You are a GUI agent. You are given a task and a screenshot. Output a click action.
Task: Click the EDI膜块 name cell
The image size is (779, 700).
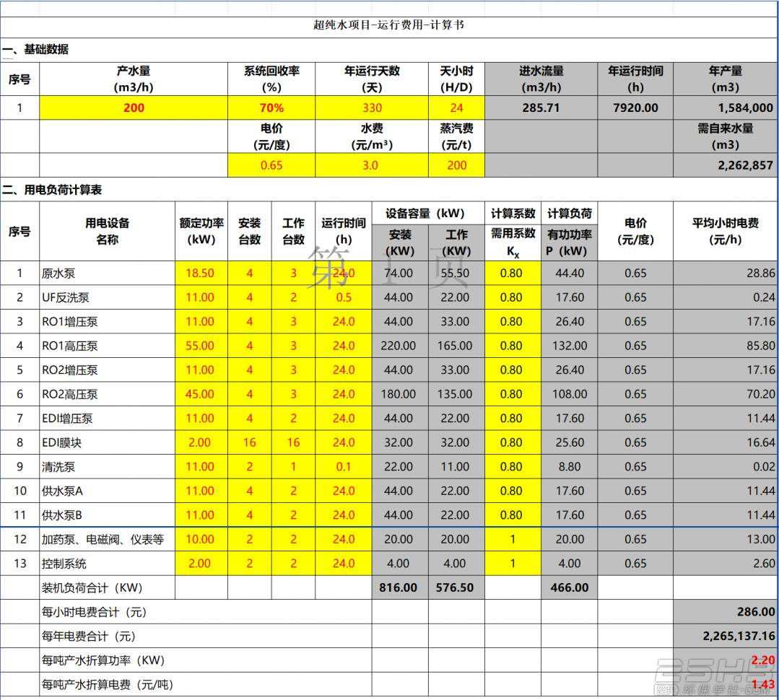108,442
